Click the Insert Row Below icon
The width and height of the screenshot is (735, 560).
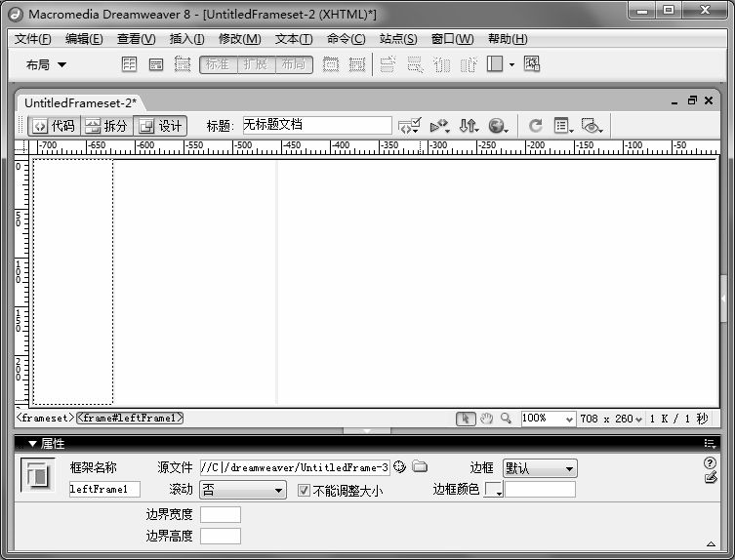pyautogui.click(x=415, y=64)
